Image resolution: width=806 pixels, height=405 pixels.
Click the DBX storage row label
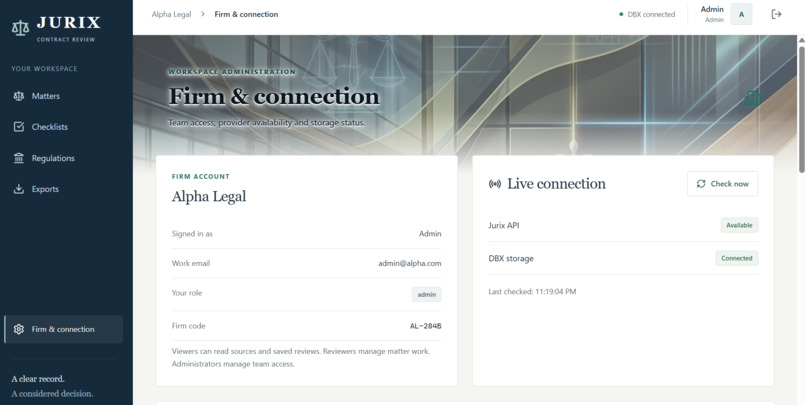pos(511,258)
